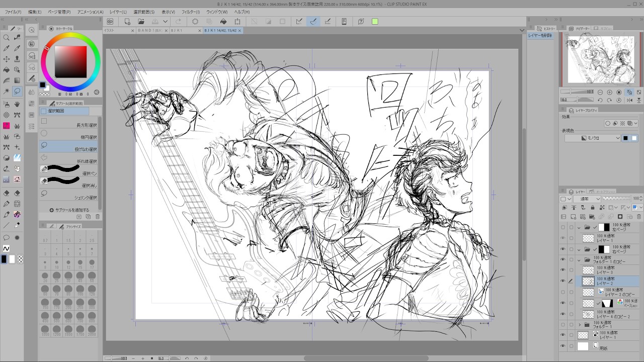Select the Hand tool in toolbox

(x=17, y=104)
